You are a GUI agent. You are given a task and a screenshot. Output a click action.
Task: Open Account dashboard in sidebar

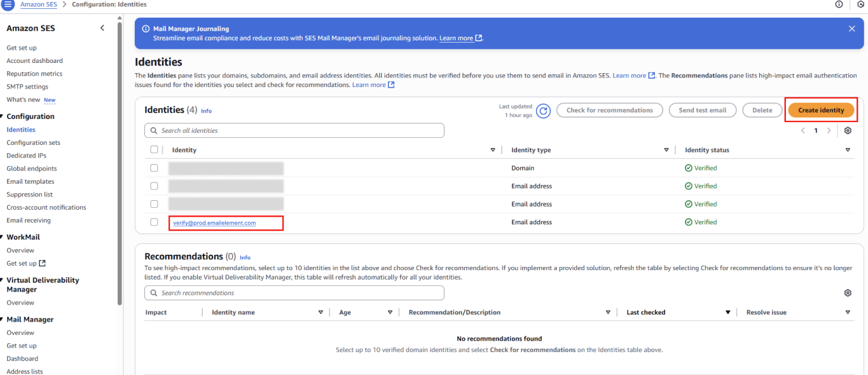click(34, 61)
